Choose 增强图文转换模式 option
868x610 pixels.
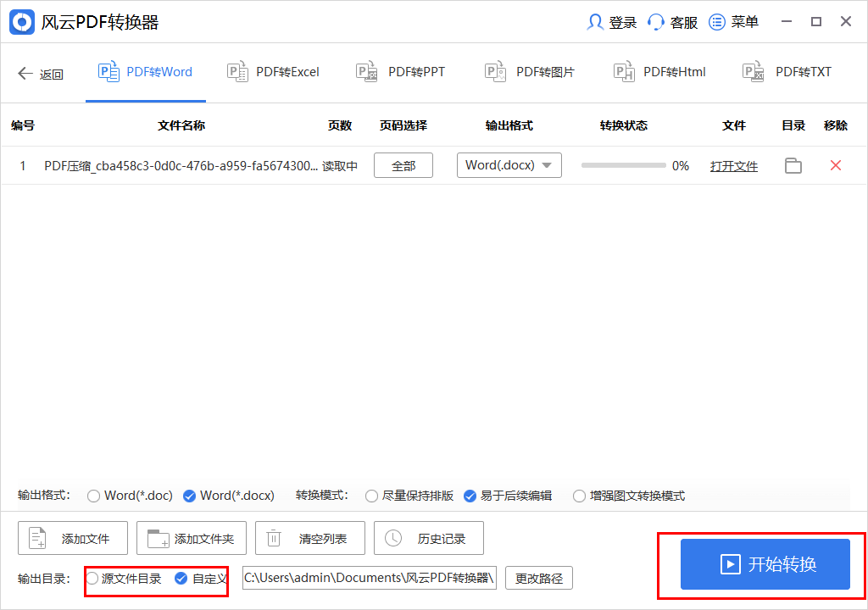tap(629, 496)
